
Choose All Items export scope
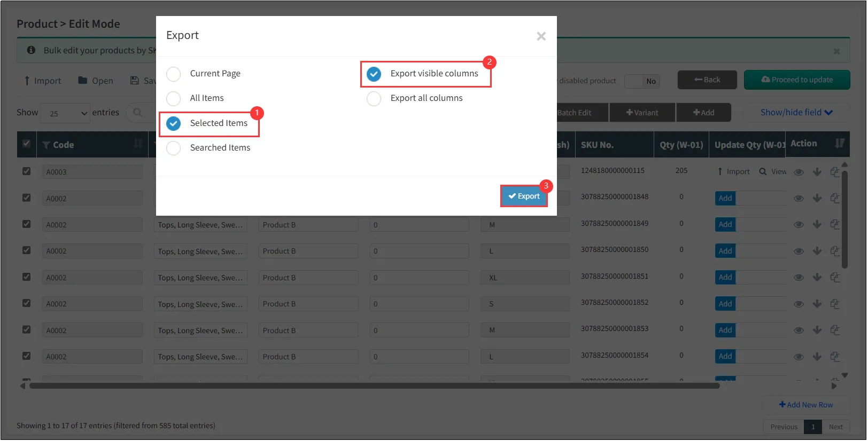point(174,98)
